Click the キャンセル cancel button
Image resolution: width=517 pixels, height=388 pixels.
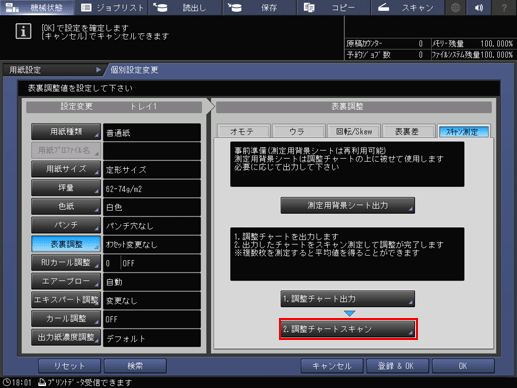coord(332,366)
